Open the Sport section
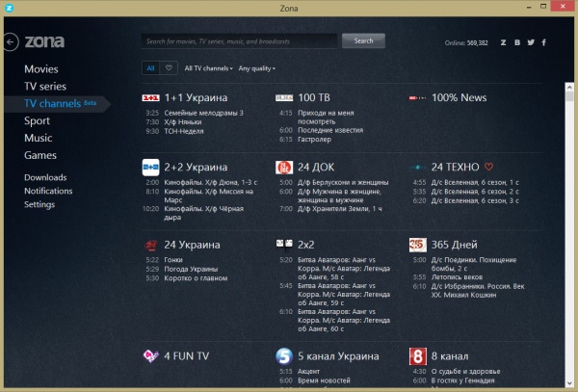Image resolution: width=578 pixels, height=392 pixels. pyautogui.click(x=37, y=120)
